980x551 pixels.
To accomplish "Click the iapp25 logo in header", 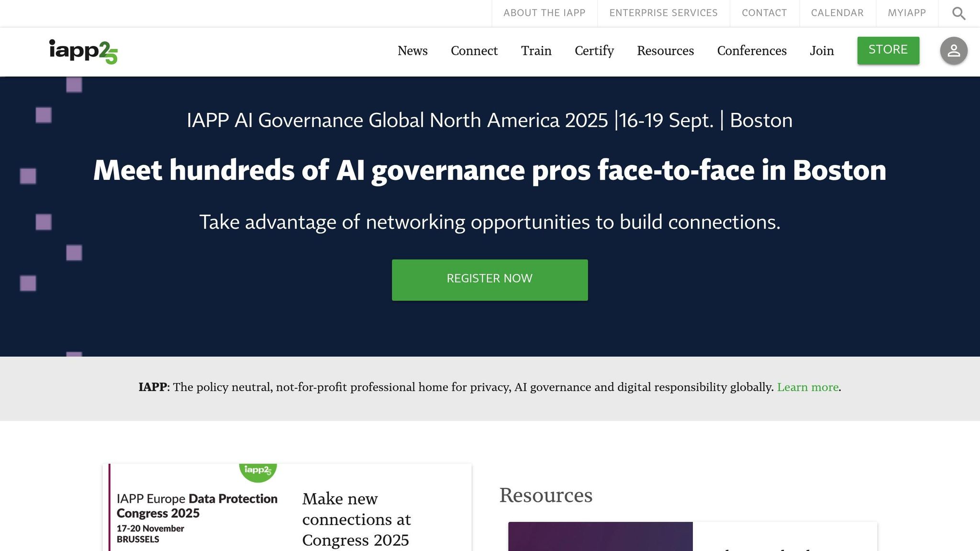I will pyautogui.click(x=83, y=51).
